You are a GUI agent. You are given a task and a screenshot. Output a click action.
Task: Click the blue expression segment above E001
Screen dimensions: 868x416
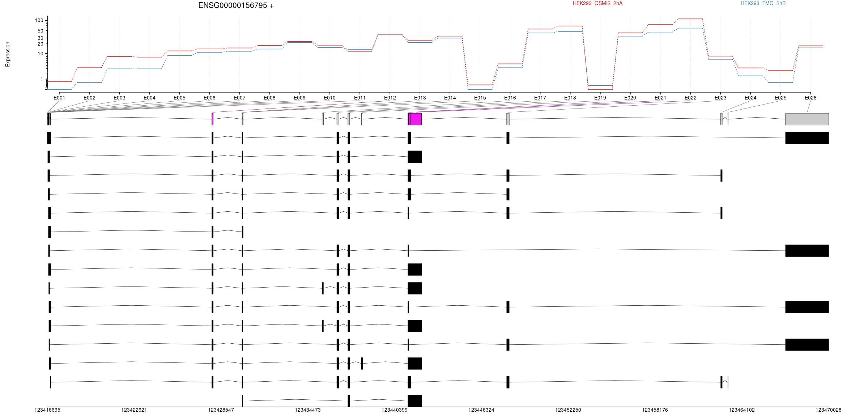point(59,89)
